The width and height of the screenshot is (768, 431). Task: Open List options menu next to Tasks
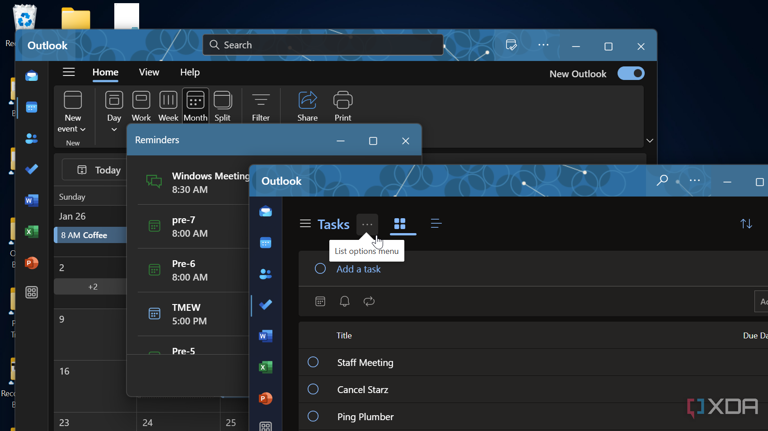(x=367, y=224)
